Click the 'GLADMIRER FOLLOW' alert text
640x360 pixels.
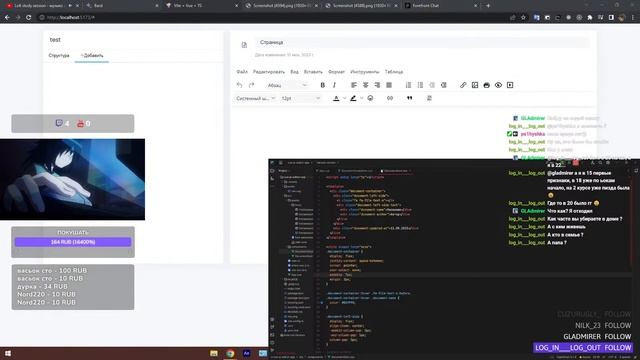click(597, 336)
